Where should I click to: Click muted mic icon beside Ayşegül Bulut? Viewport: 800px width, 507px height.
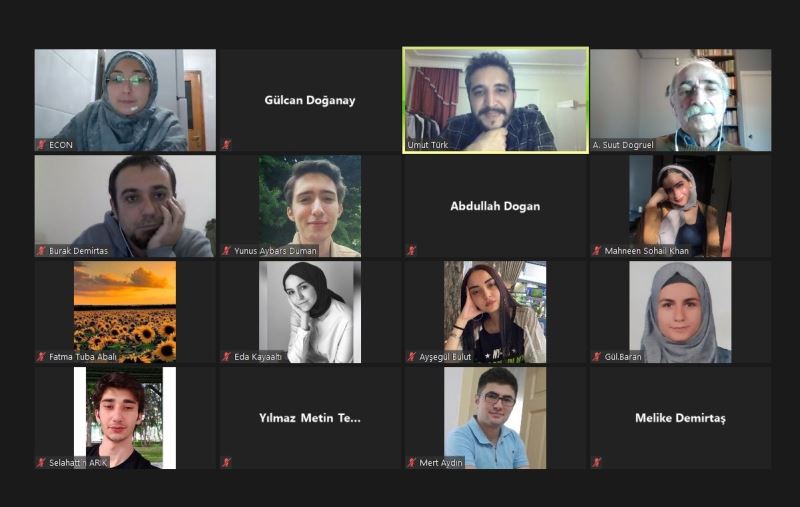click(x=412, y=357)
